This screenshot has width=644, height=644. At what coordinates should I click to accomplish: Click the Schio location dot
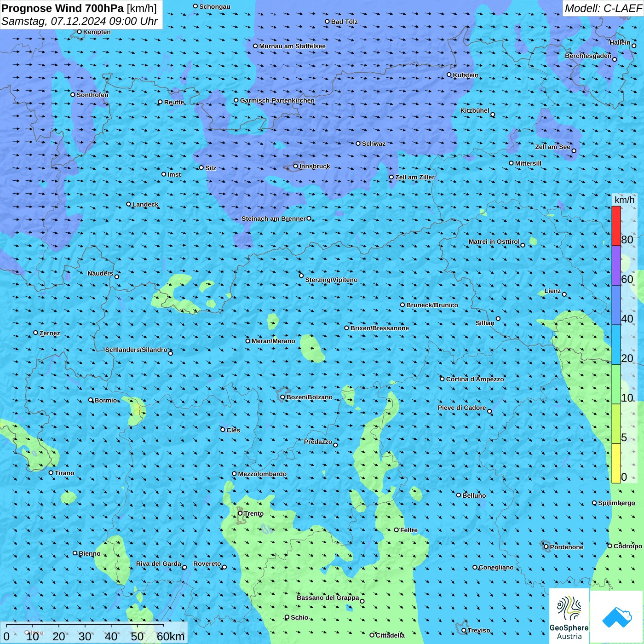(x=287, y=617)
